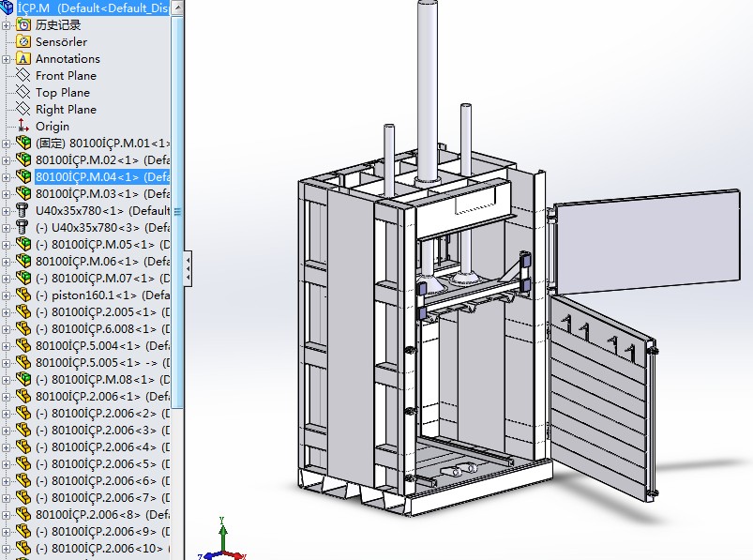Screen dimensions: 753x560
Task: Select the 80100İÇP.2.006<2> component name
Action: coord(102,413)
